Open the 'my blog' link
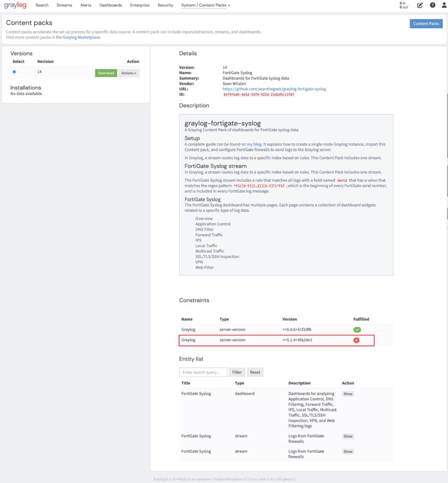The image size is (448, 483). click(x=254, y=144)
